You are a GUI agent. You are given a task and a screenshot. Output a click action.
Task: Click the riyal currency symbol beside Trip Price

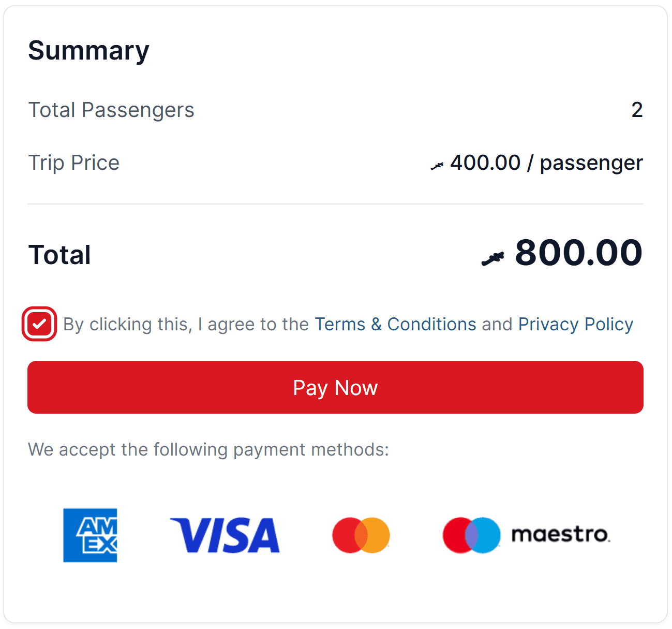pos(437,163)
